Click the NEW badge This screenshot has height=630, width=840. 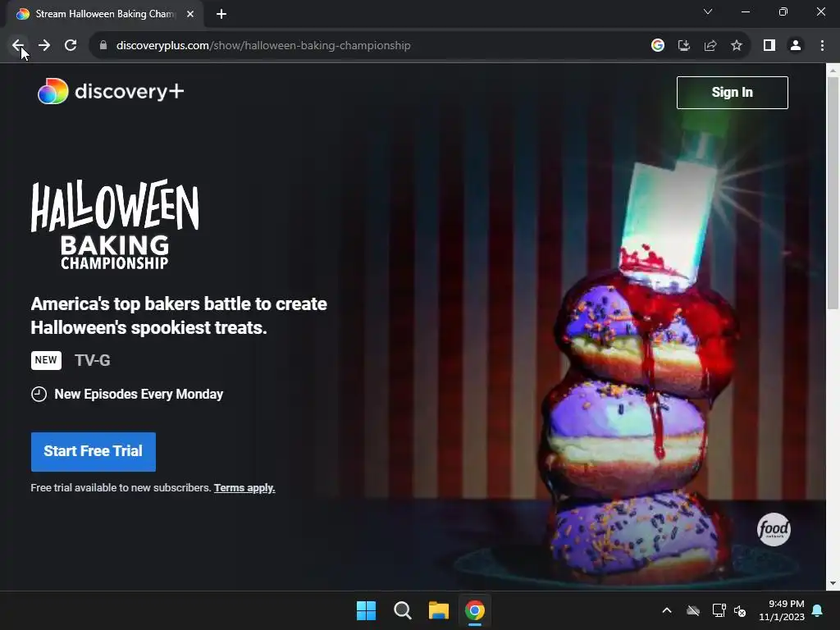[x=46, y=360]
